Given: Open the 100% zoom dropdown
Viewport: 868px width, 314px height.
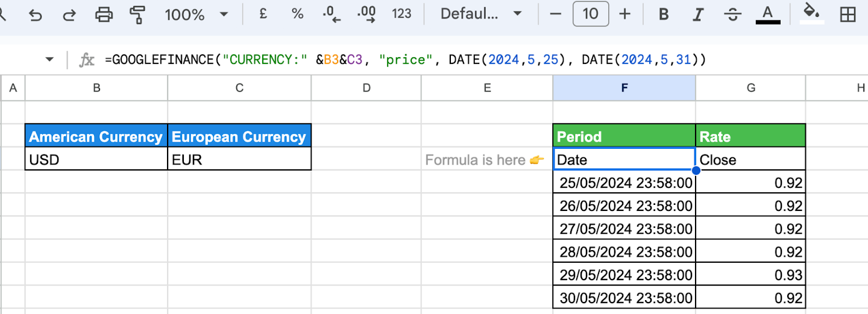Looking at the screenshot, I should coord(196,14).
